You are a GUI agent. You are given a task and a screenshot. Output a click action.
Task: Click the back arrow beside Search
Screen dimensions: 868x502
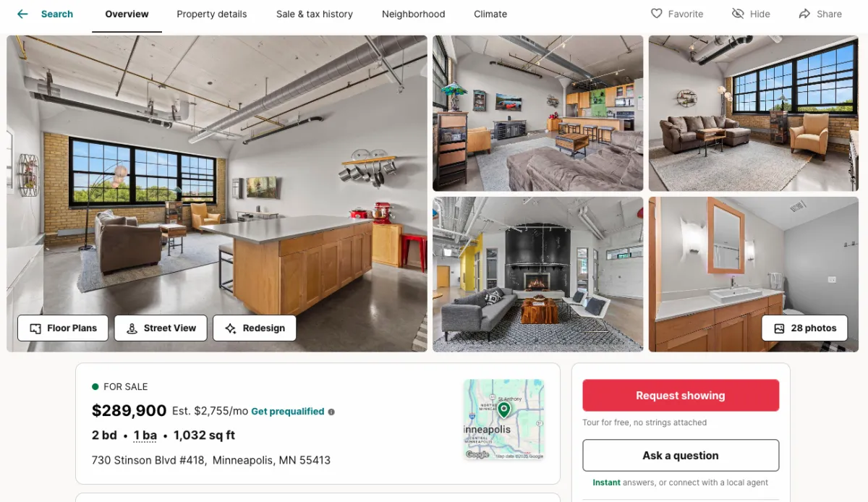[22, 14]
